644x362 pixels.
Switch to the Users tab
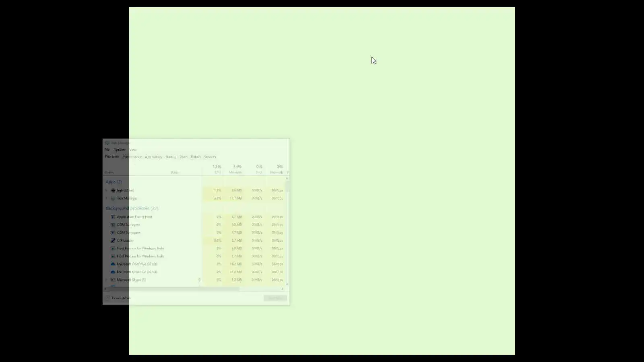pos(184,157)
